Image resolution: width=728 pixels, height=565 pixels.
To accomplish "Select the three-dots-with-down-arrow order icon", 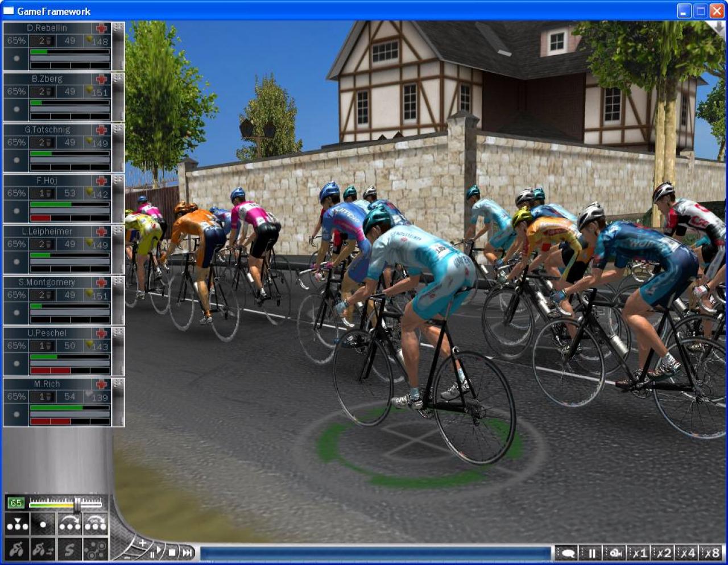I will (17, 524).
